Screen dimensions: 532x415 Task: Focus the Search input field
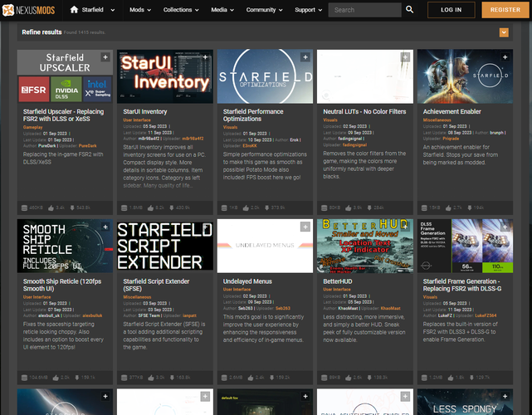click(x=364, y=10)
